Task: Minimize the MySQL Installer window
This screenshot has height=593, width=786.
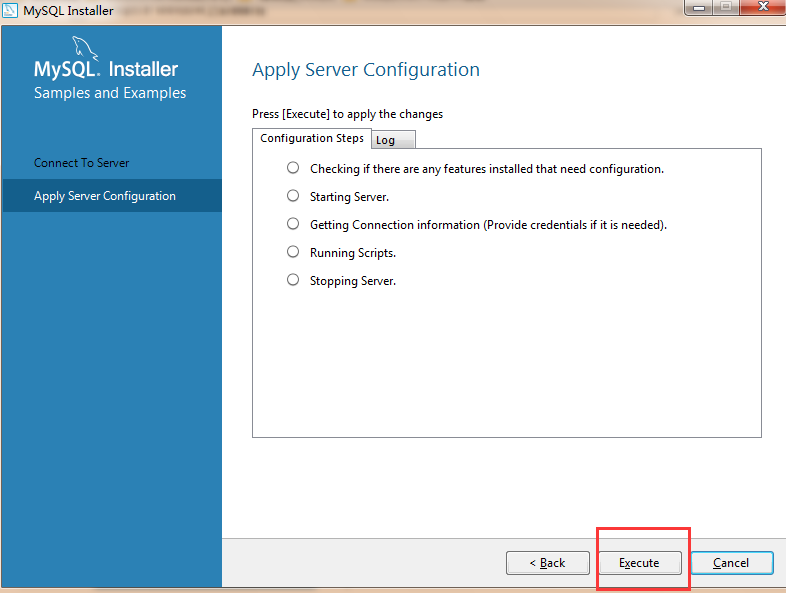Action: (699, 8)
